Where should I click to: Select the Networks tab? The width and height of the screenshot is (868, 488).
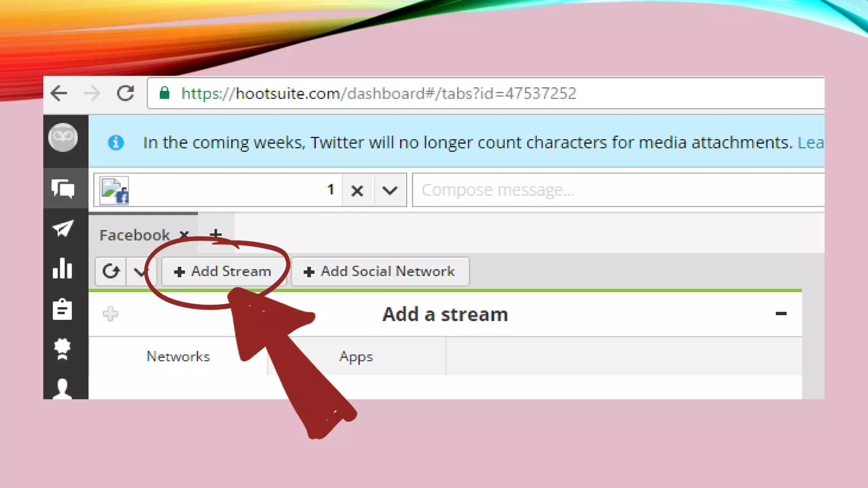178,357
